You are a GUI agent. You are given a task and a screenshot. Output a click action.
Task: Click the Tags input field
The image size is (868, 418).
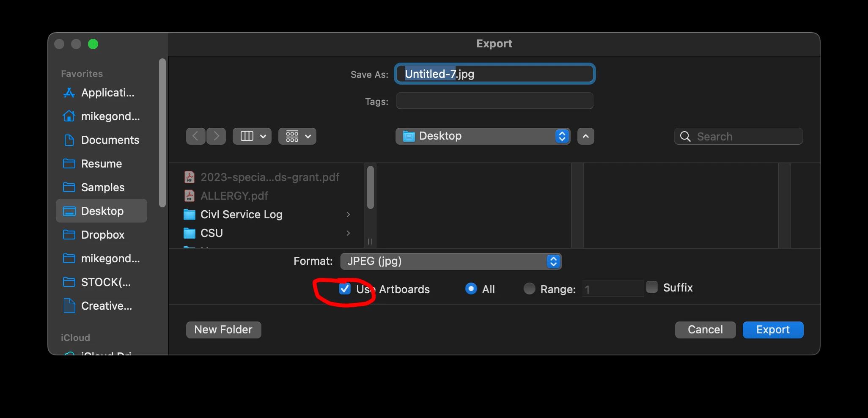494,101
